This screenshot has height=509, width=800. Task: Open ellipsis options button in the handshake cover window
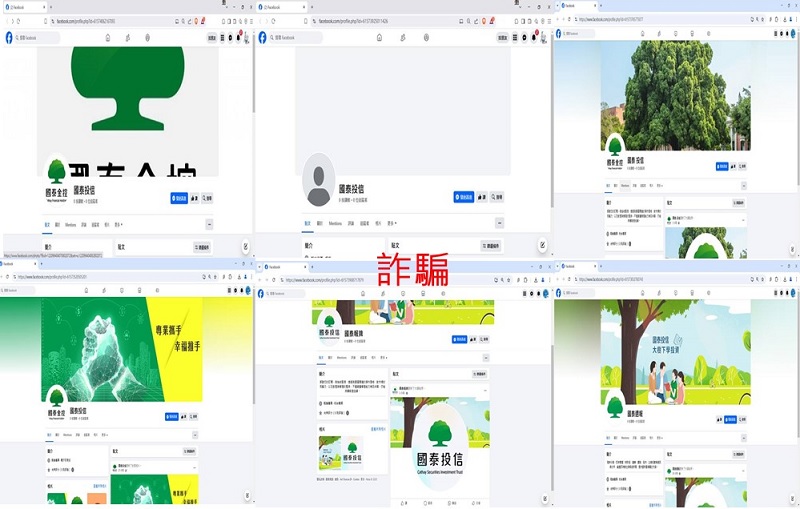[195, 435]
